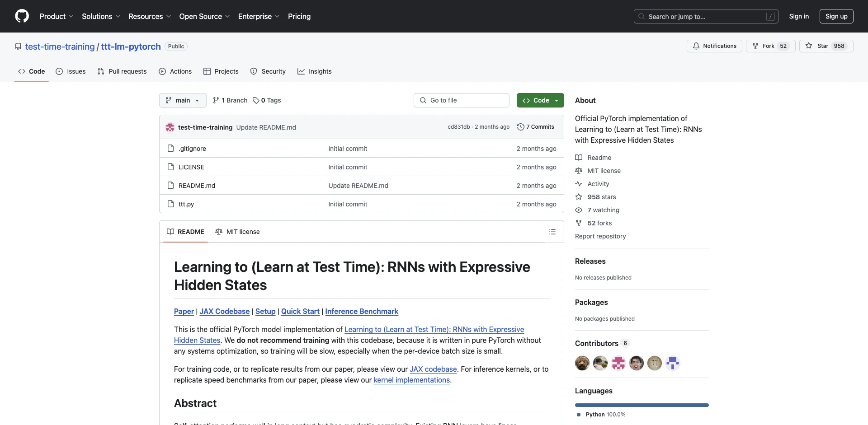Viewport: 868px width, 425px height.
Task: Click the file icon next to ttt.py
Action: (170, 204)
